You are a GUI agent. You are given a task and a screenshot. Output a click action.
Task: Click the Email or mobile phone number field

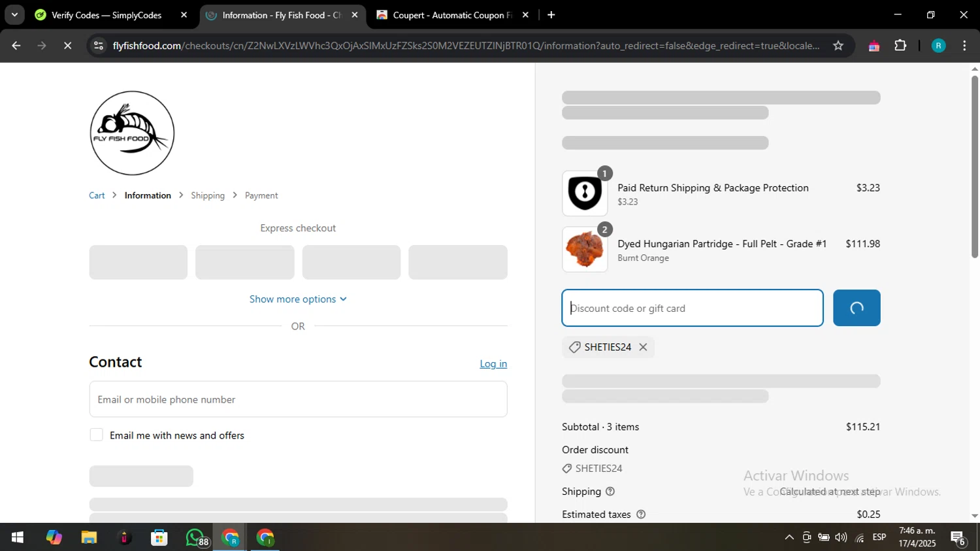coord(298,399)
